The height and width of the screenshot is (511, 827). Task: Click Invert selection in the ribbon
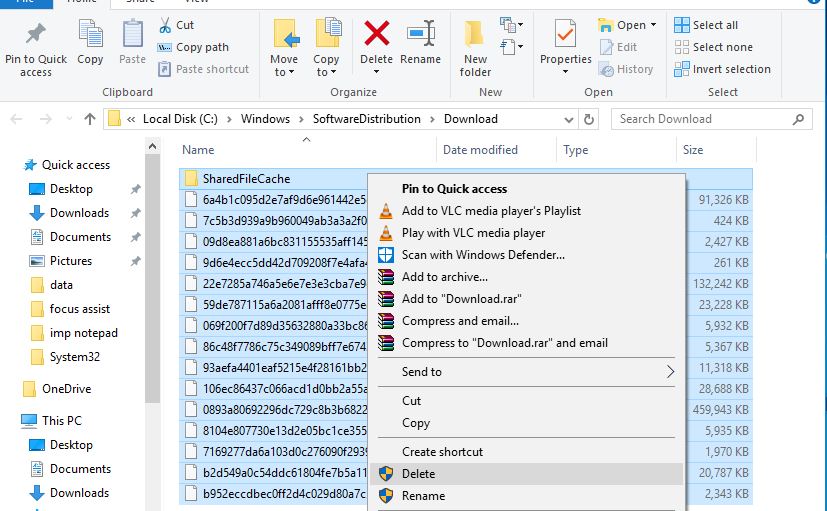(x=730, y=69)
